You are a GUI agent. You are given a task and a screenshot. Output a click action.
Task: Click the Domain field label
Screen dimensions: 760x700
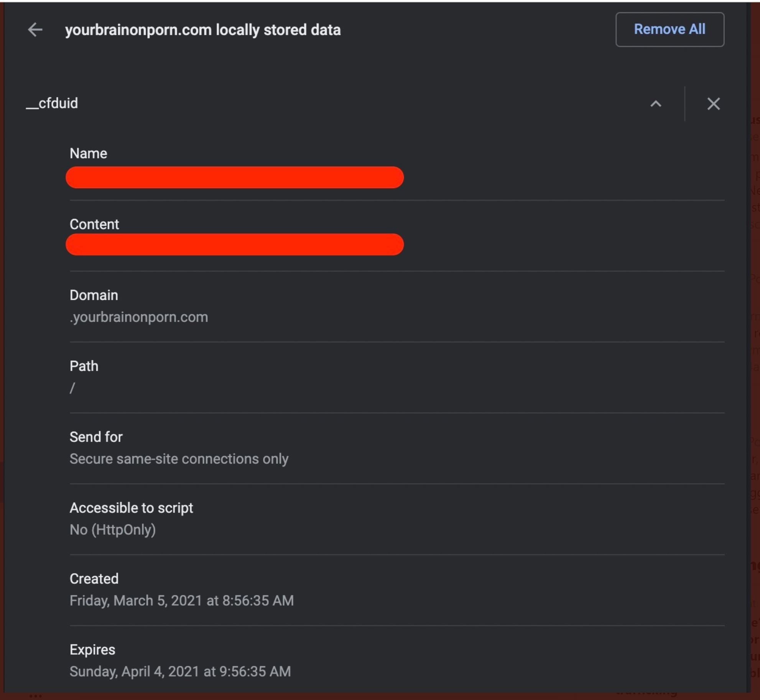pos(94,295)
